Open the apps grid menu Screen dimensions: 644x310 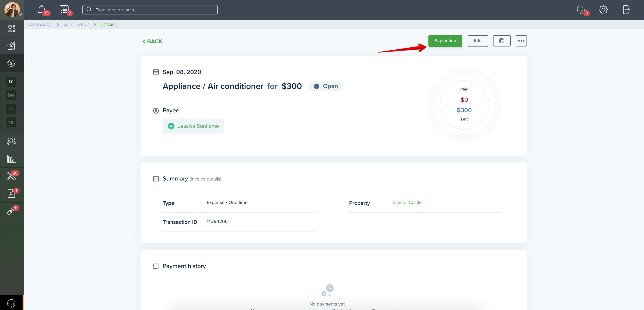[11, 28]
